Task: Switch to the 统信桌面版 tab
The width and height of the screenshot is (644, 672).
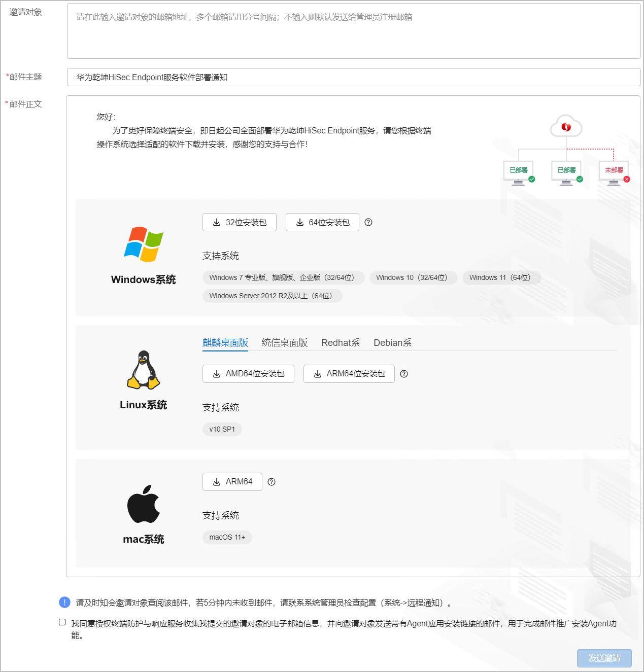Action: pos(285,343)
